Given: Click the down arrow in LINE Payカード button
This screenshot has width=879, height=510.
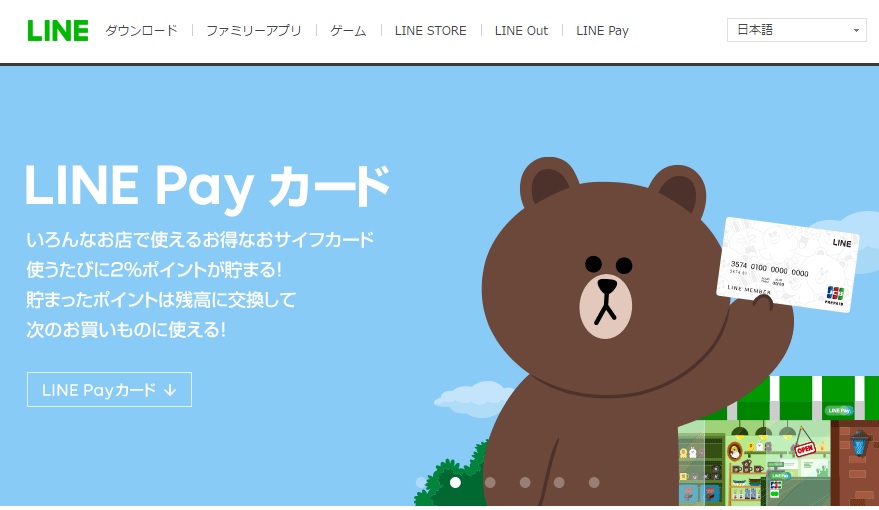Looking at the screenshot, I should point(170,390).
